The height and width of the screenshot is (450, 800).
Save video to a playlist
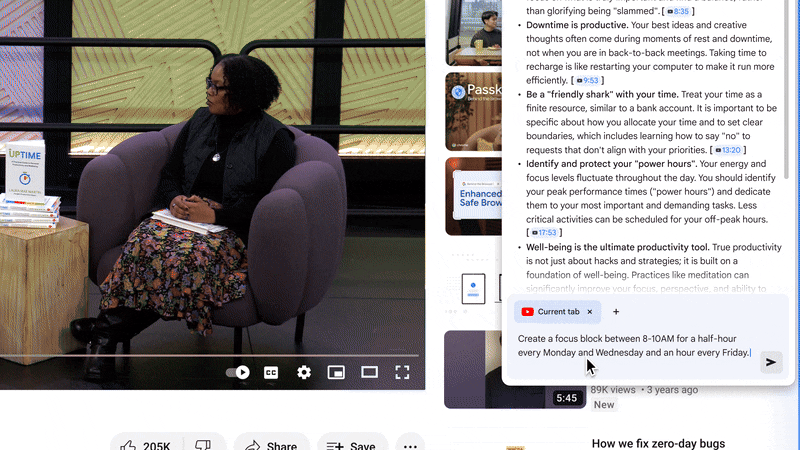click(x=353, y=445)
